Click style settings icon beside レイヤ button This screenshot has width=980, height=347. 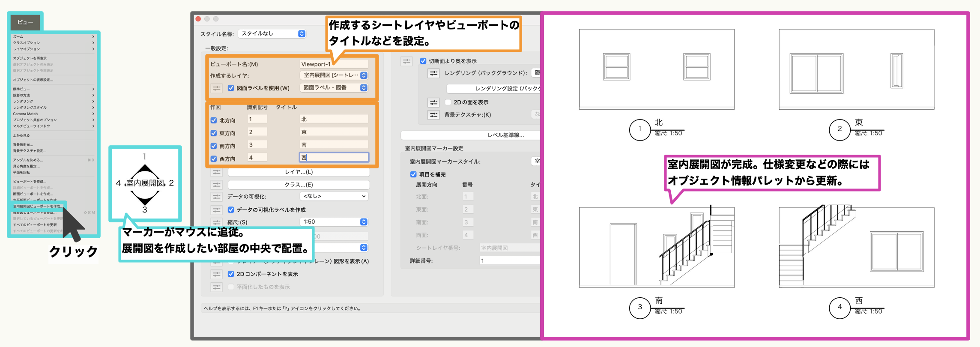pyautogui.click(x=217, y=172)
